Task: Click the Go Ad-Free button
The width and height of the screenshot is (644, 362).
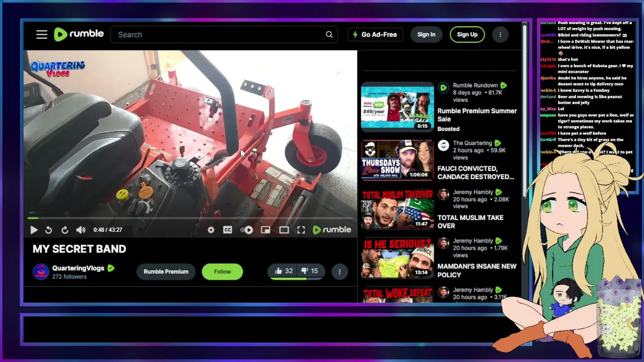Action: pyautogui.click(x=375, y=35)
